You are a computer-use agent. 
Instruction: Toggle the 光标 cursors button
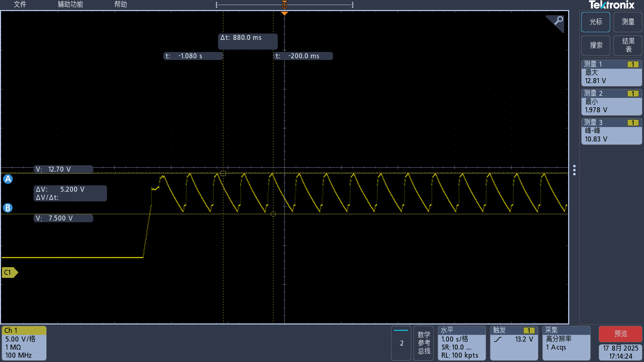coord(596,22)
